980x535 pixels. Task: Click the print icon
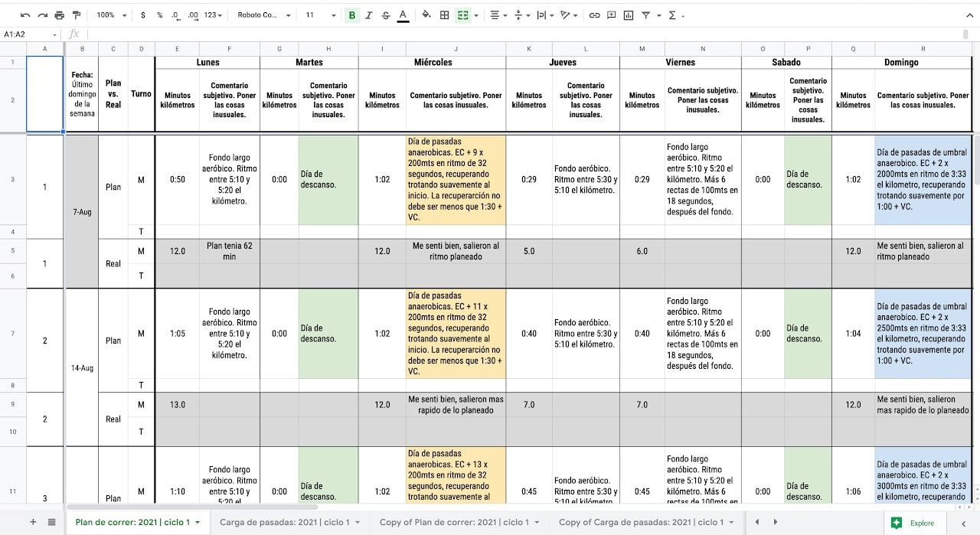59,15
